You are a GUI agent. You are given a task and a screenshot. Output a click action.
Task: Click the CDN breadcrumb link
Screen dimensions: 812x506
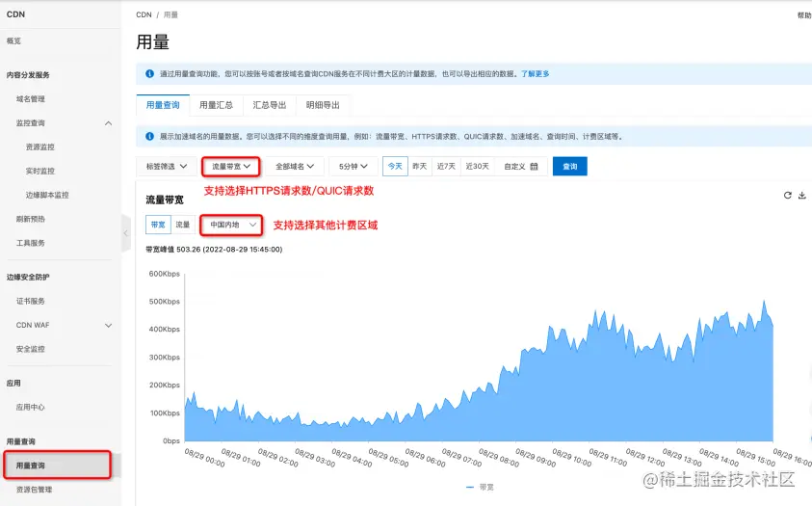click(x=144, y=15)
